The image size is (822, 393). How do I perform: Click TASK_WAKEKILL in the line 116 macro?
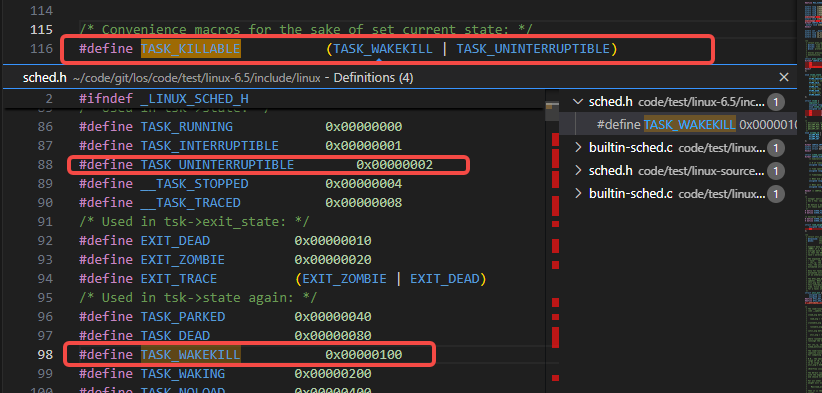pos(383,49)
